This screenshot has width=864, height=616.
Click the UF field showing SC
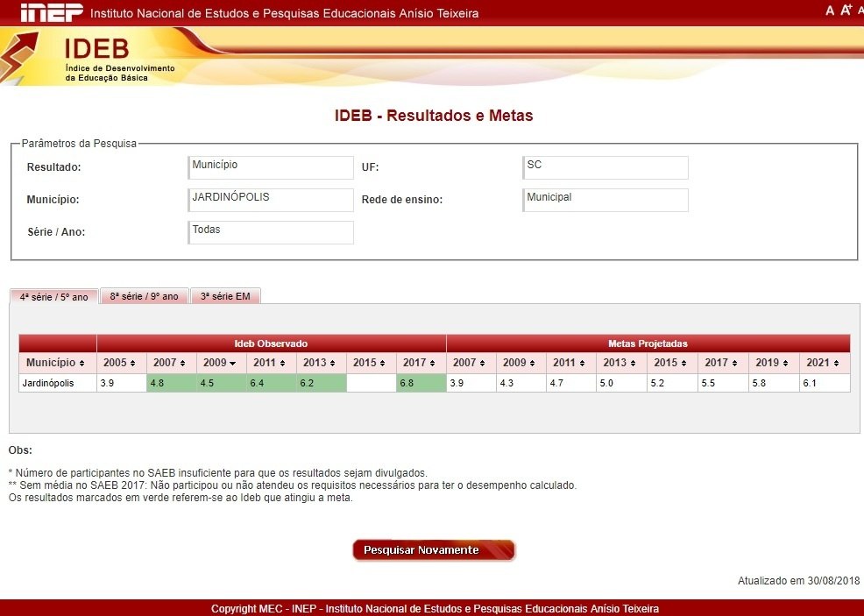(605, 167)
